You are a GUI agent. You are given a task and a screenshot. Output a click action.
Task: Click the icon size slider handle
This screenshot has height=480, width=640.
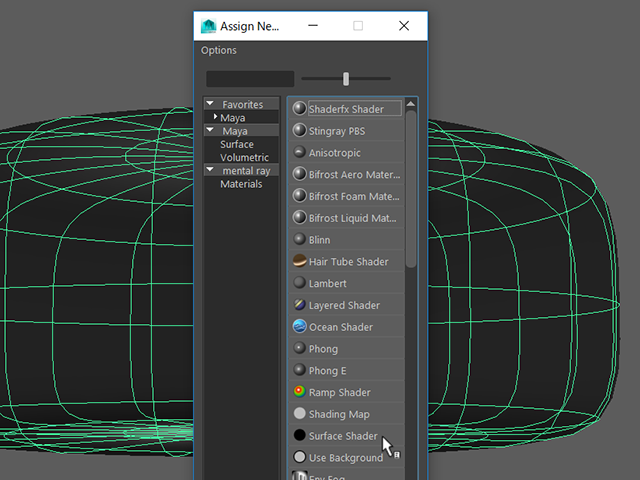[346, 79]
